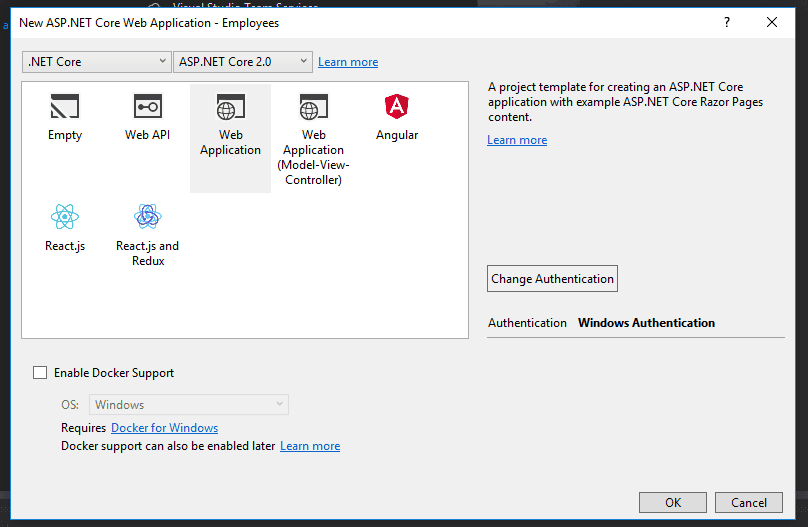Open the .NET Core framework dropdown
The height and width of the screenshot is (527, 808).
pyautogui.click(x=96, y=62)
